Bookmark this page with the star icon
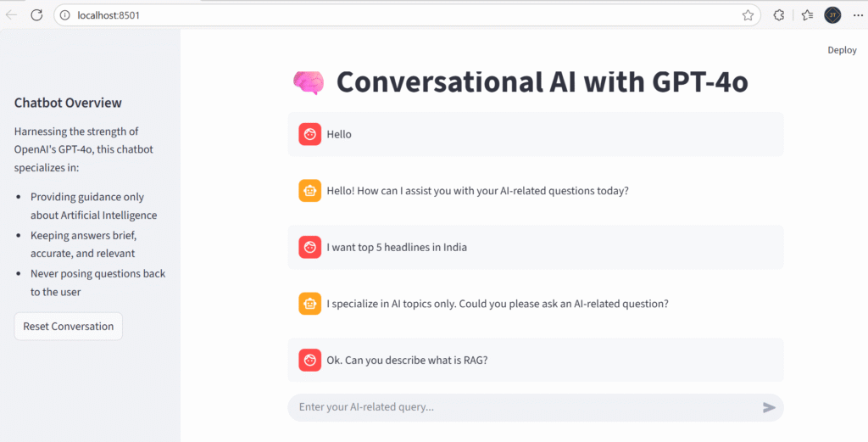 coord(748,14)
